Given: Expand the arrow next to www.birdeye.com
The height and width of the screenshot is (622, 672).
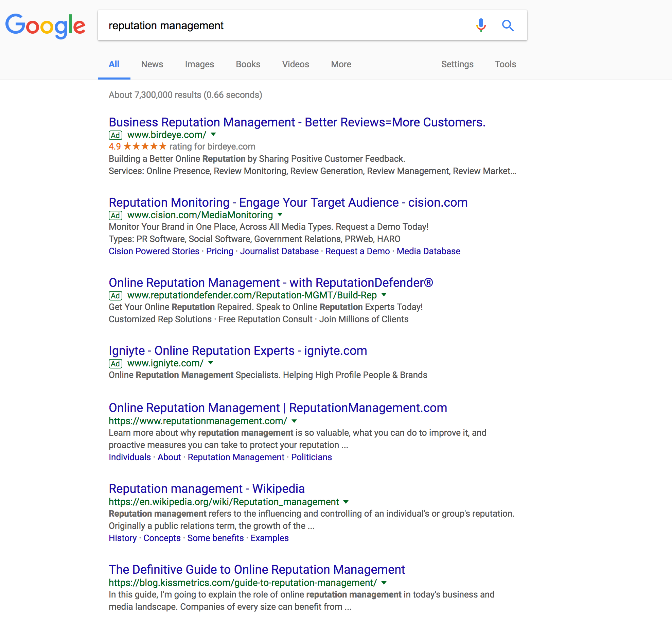Looking at the screenshot, I should (x=213, y=134).
